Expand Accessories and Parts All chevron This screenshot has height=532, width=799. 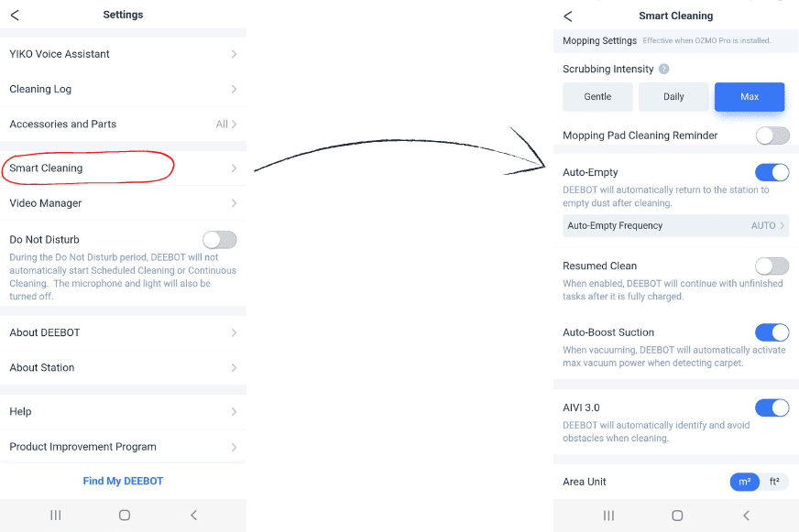tap(226, 125)
